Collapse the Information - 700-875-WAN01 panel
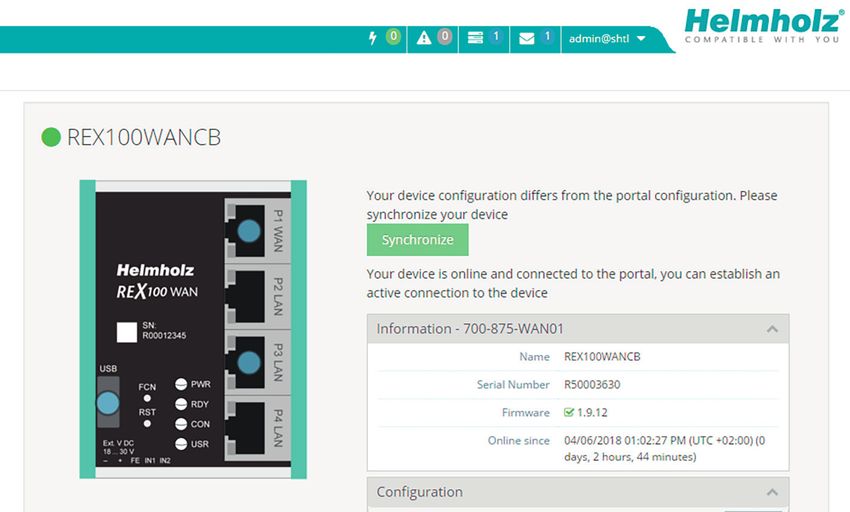This screenshot has height=512, width=850. [x=772, y=329]
